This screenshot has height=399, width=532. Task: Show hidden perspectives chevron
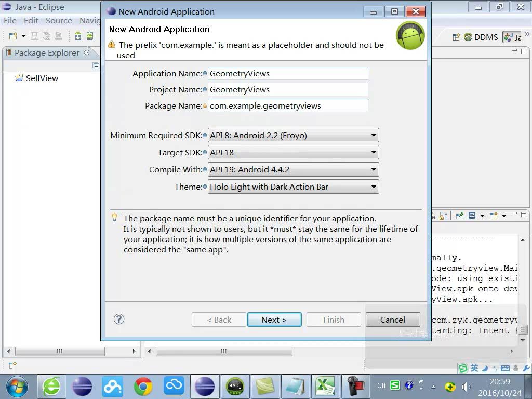pos(527,34)
